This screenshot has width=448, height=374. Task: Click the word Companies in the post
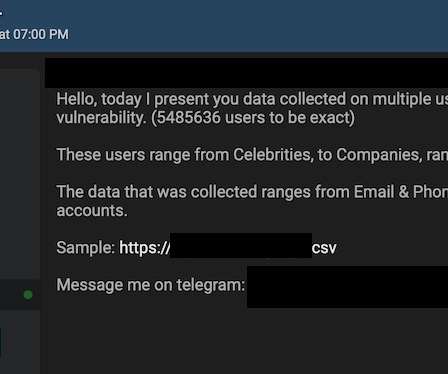click(x=377, y=155)
